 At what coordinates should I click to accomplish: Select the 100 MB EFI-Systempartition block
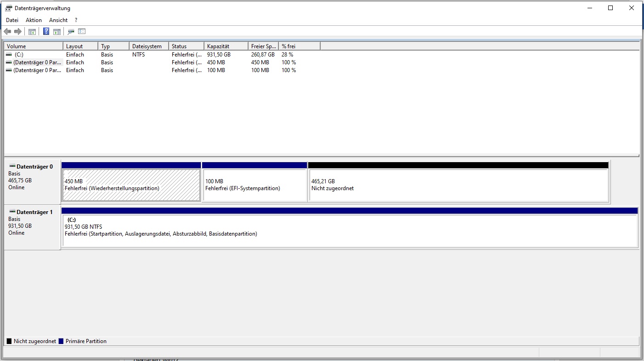click(x=254, y=185)
